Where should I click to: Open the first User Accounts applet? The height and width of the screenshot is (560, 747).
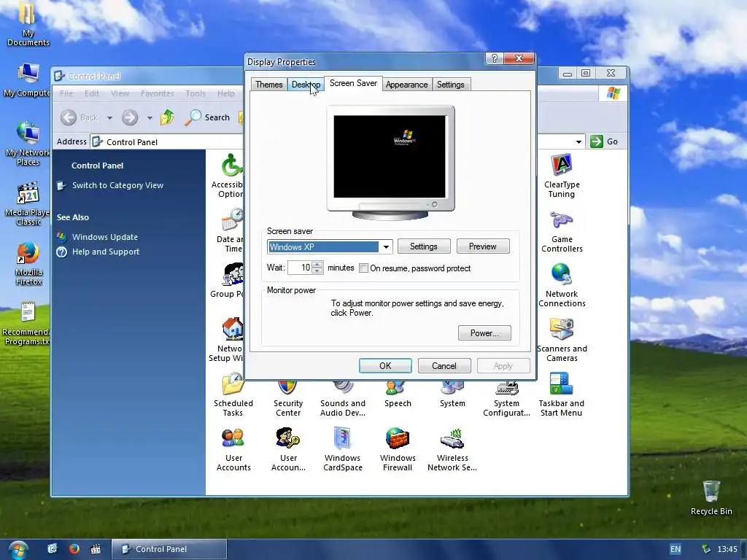pos(233,449)
